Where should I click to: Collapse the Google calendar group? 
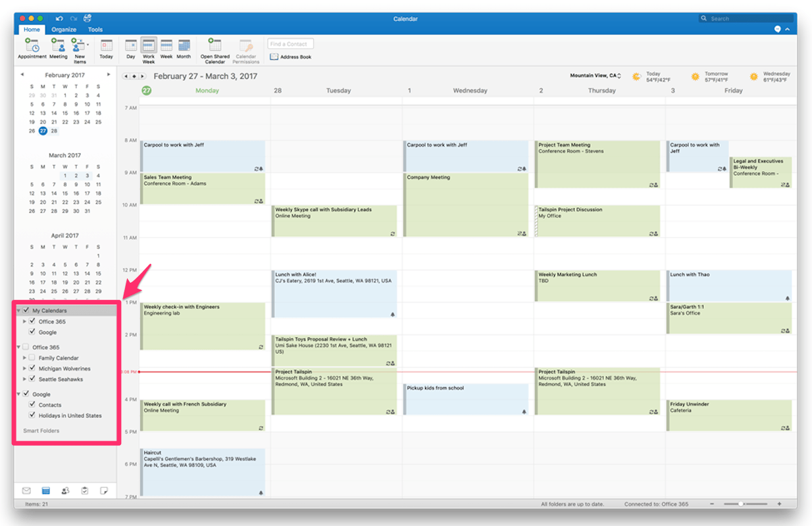[x=18, y=393]
